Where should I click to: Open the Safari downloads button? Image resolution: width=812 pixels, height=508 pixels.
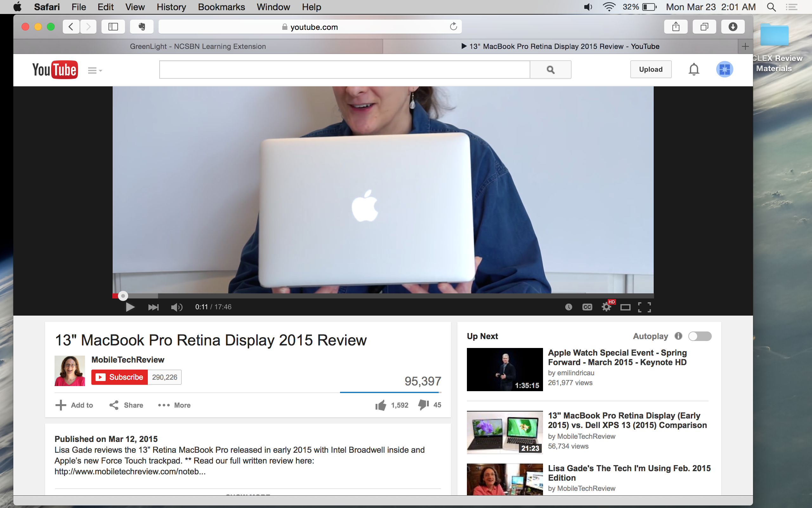click(733, 27)
